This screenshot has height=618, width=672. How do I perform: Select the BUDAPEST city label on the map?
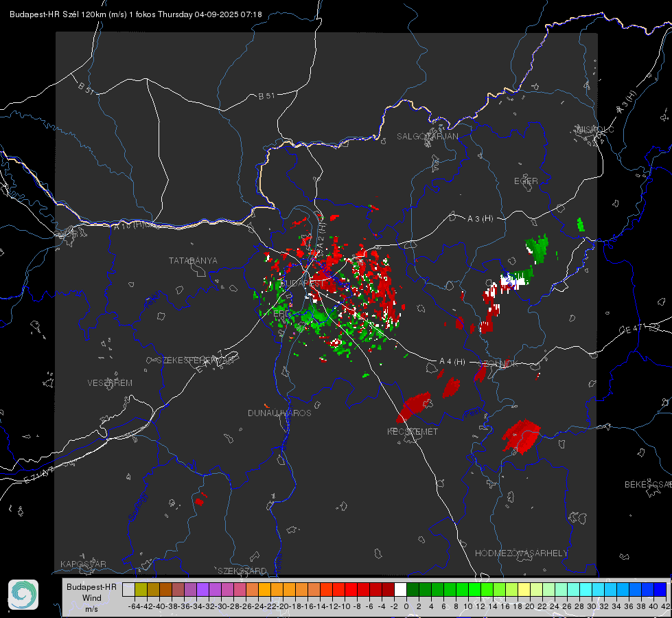[x=302, y=284]
